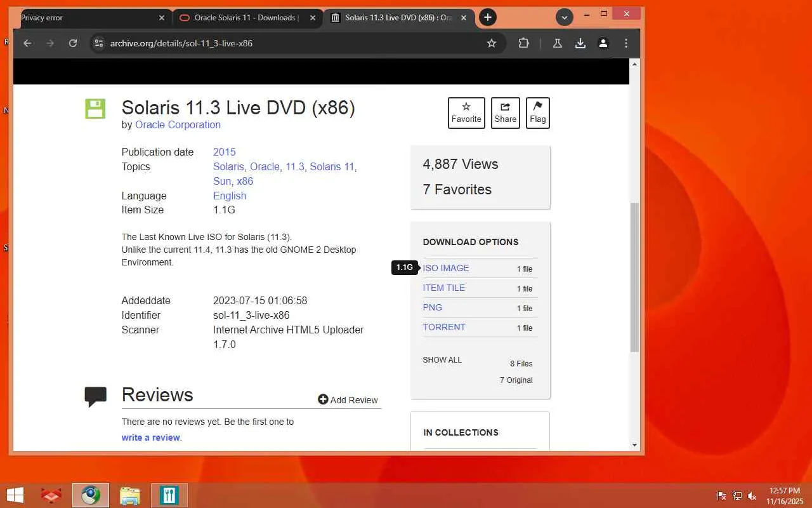Click the 'Solaris 11.3 Live DVD (x86)' heading
The height and width of the screenshot is (508, 812).
tap(239, 107)
